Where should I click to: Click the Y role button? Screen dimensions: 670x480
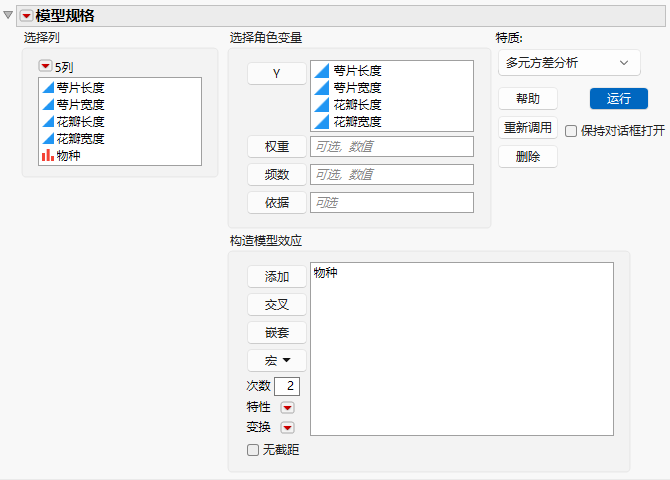[277, 74]
